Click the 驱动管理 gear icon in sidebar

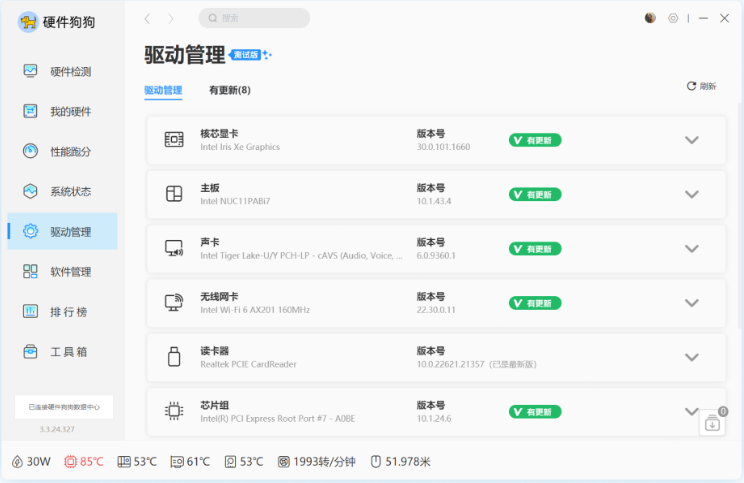point(30,231)
